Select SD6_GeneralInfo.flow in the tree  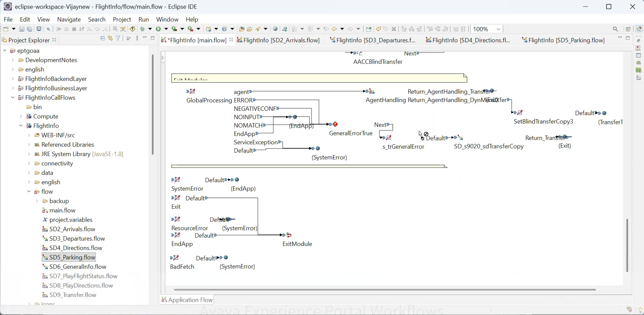[x=75, y=267]
